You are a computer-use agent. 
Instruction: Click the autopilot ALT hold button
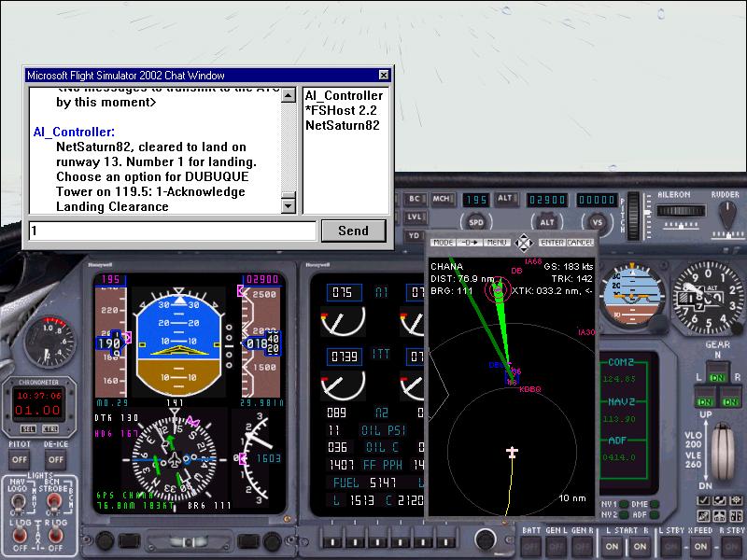(548, 222)
